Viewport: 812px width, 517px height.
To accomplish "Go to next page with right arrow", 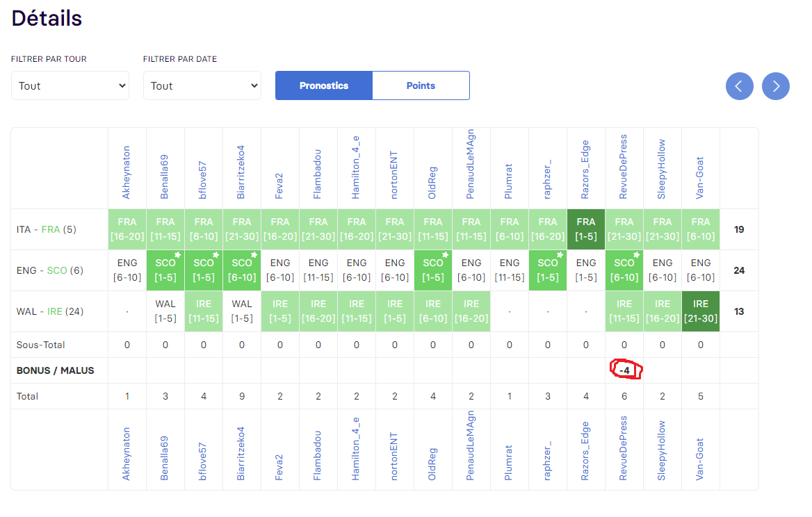I will [775, 86].
